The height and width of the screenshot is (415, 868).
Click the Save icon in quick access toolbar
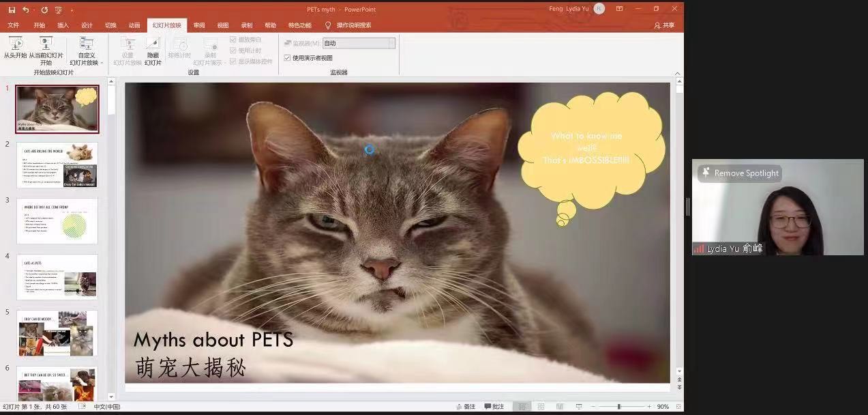(12, 10)
